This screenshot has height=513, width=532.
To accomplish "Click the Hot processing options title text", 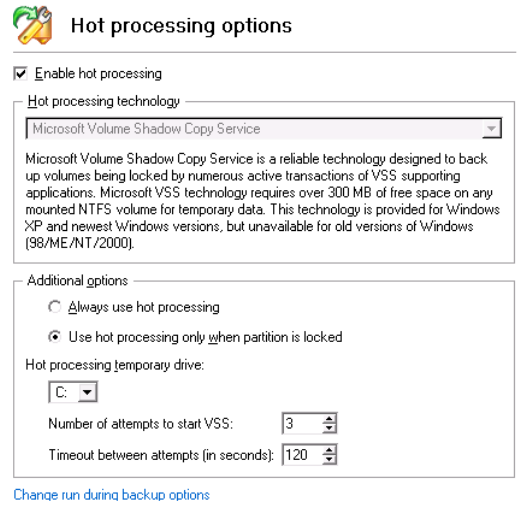I will (x=182, y=26).
